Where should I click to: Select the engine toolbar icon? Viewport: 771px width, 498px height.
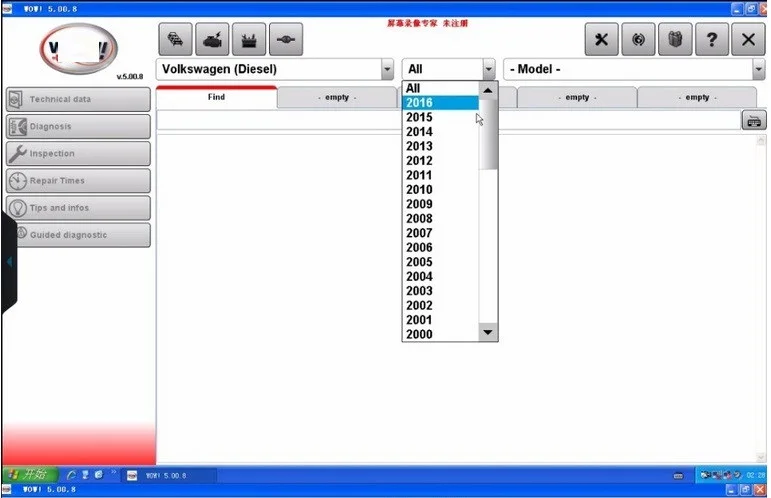point(212,39)
